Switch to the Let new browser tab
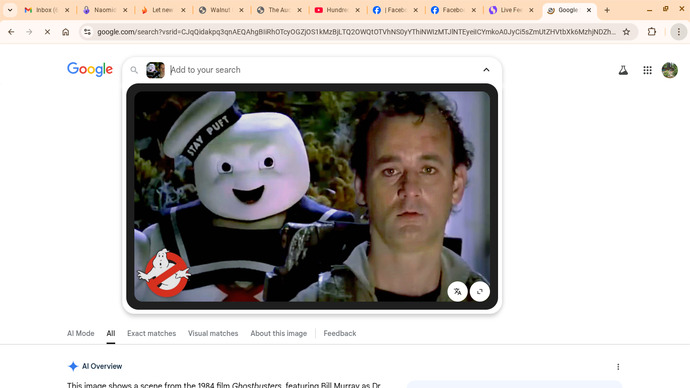Viewport: 690px width, 388px height. [158, 10]
